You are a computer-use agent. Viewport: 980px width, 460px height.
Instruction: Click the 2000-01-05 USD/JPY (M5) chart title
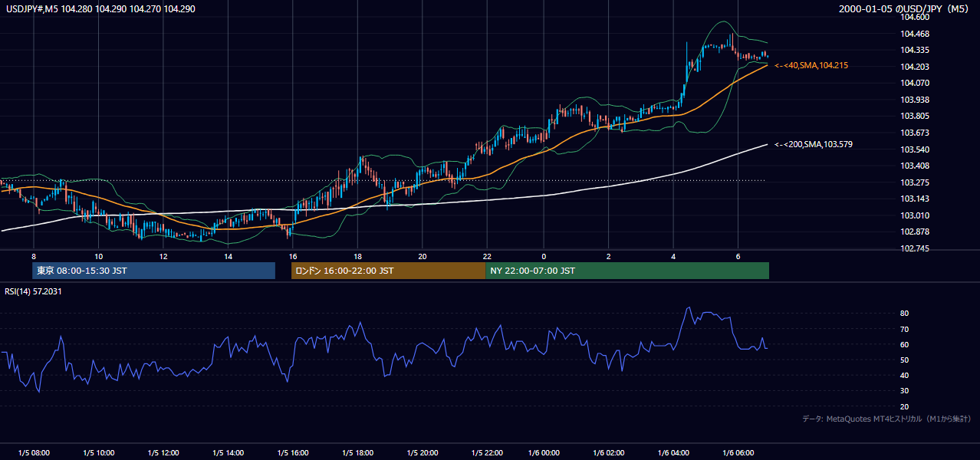click(x=905, y=9)
